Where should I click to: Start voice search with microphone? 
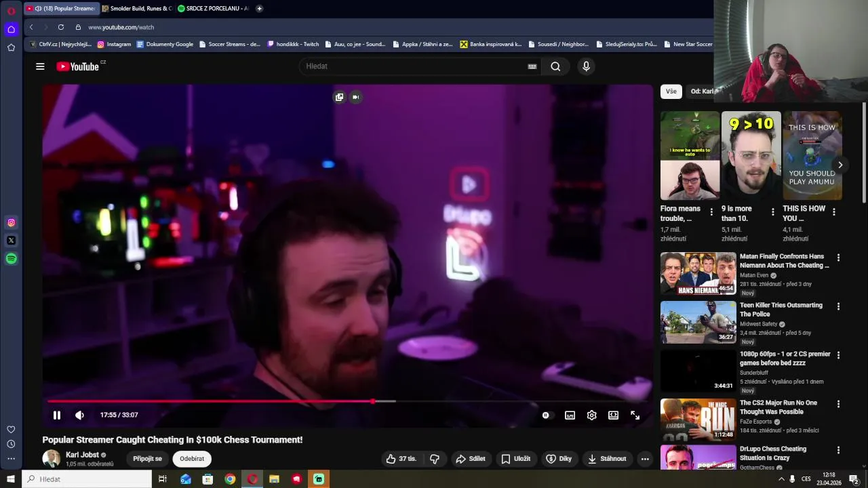point(586,66)
